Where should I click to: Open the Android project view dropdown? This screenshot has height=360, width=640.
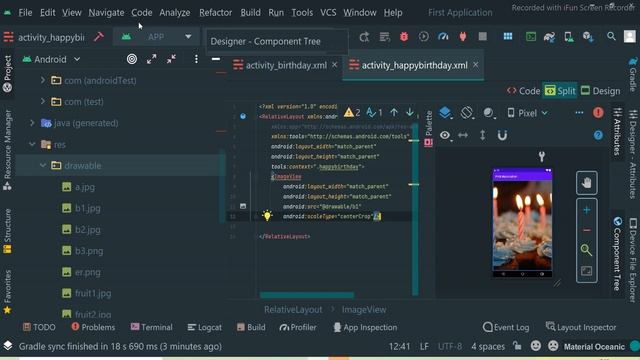pos(51,59)
